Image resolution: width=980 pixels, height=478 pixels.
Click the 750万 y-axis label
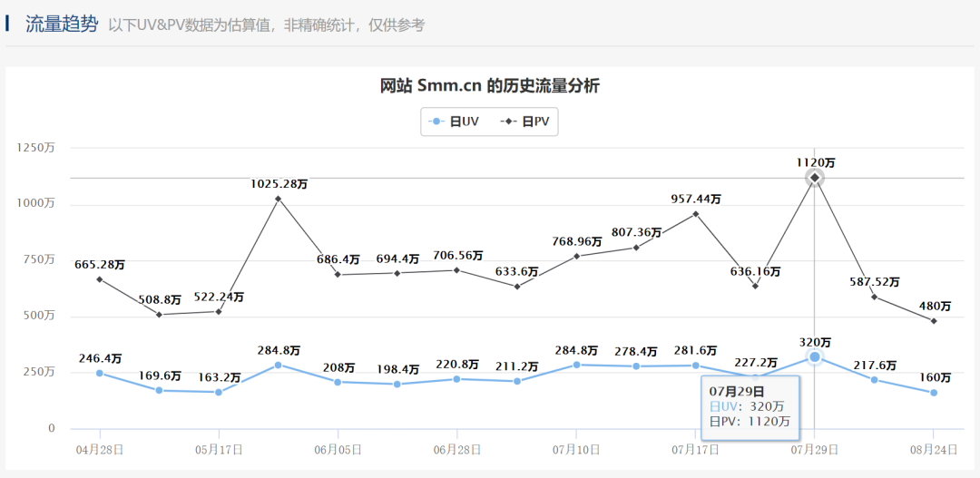pyautogui.click(x=39, y=260)
